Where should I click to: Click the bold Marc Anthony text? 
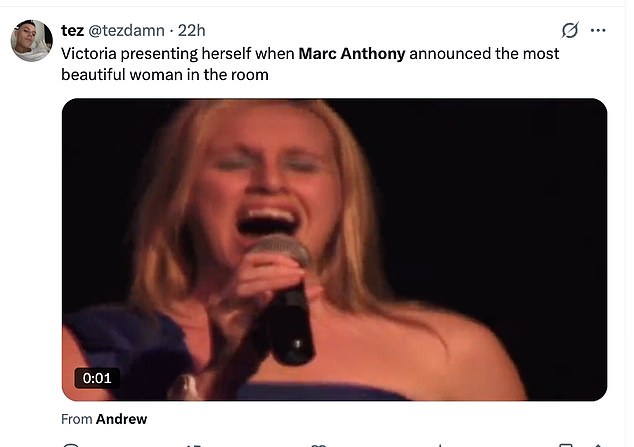click(351, 53)
